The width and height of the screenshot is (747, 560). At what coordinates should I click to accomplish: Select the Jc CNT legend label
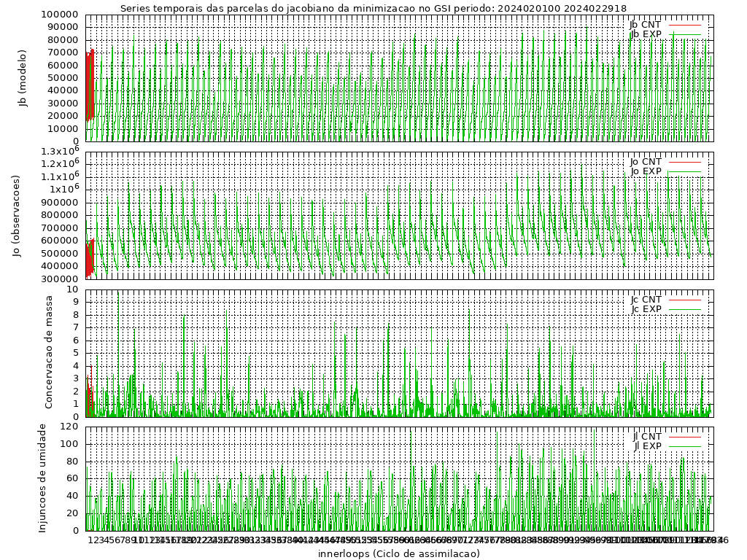[646, 299]
